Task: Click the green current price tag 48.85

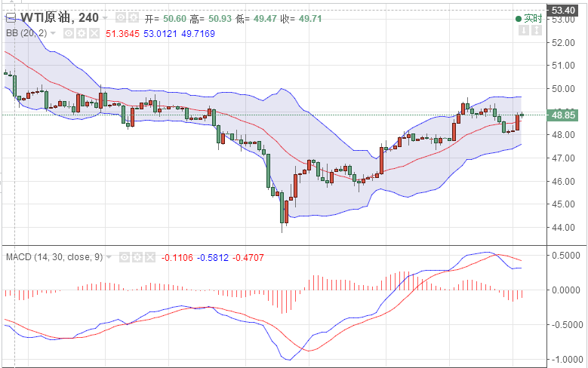Action: tap(563, 115)
